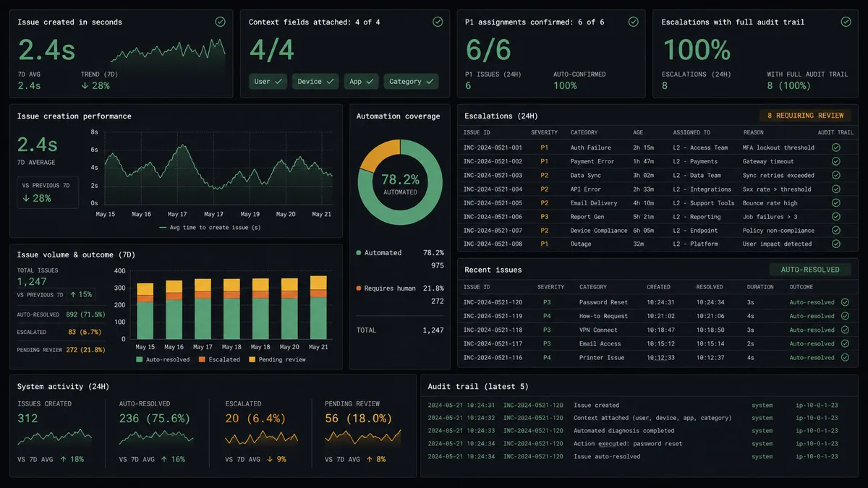Click 'Password Reset' category cell

point(603,302)
